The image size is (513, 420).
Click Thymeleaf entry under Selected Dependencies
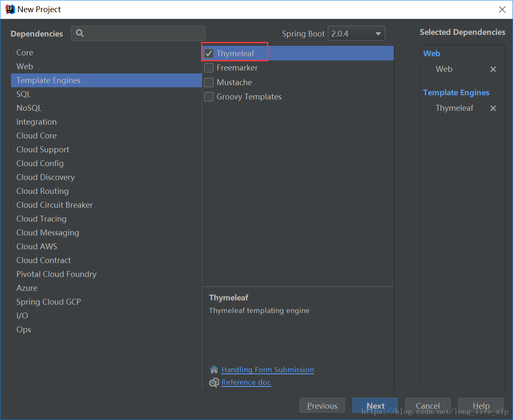coord(454,108)
